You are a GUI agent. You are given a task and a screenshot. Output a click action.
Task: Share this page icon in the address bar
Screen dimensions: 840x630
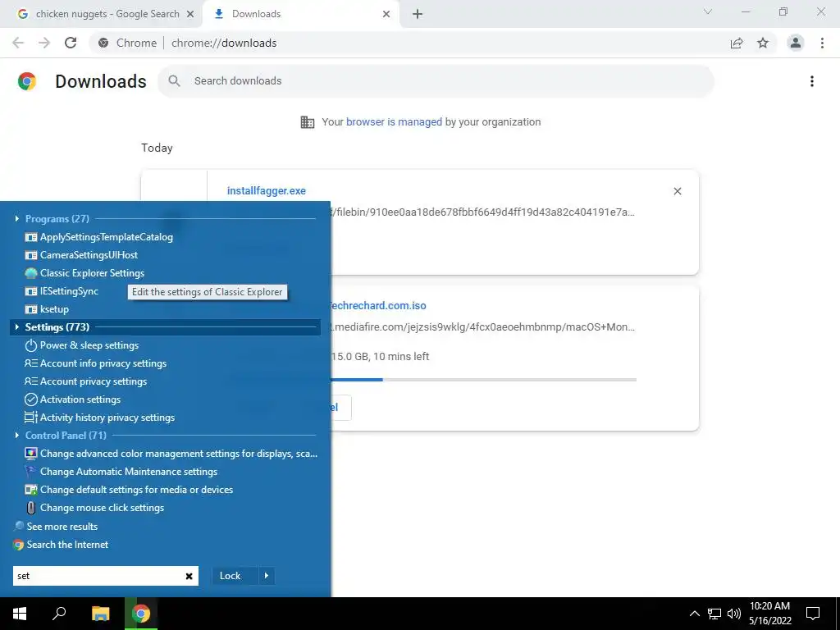(x=737, y=43)
